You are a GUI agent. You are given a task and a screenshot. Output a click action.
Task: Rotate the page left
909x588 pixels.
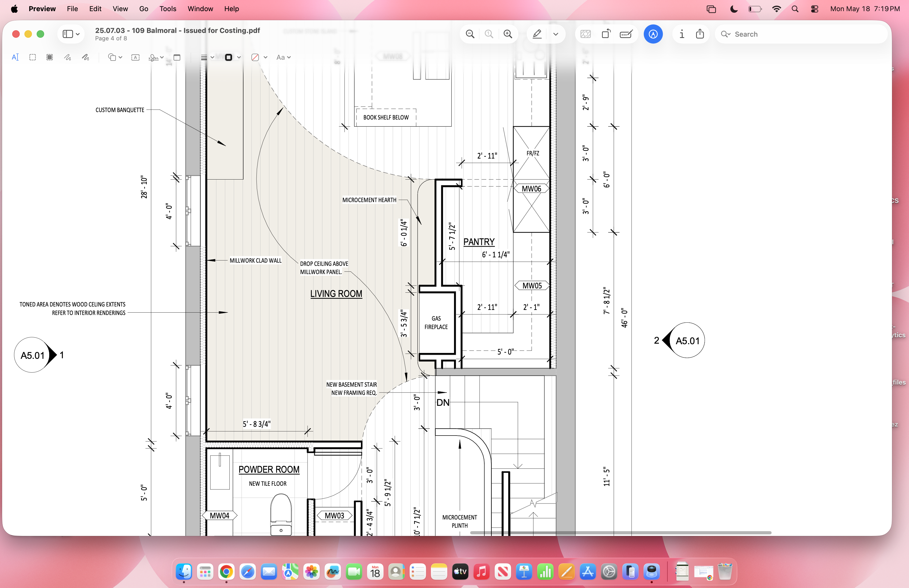click(x=606, y=34)
